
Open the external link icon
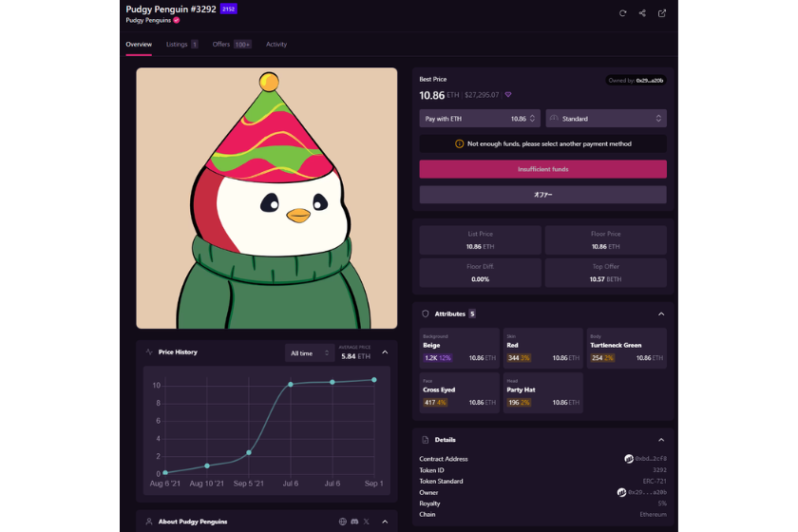(661, 13)
